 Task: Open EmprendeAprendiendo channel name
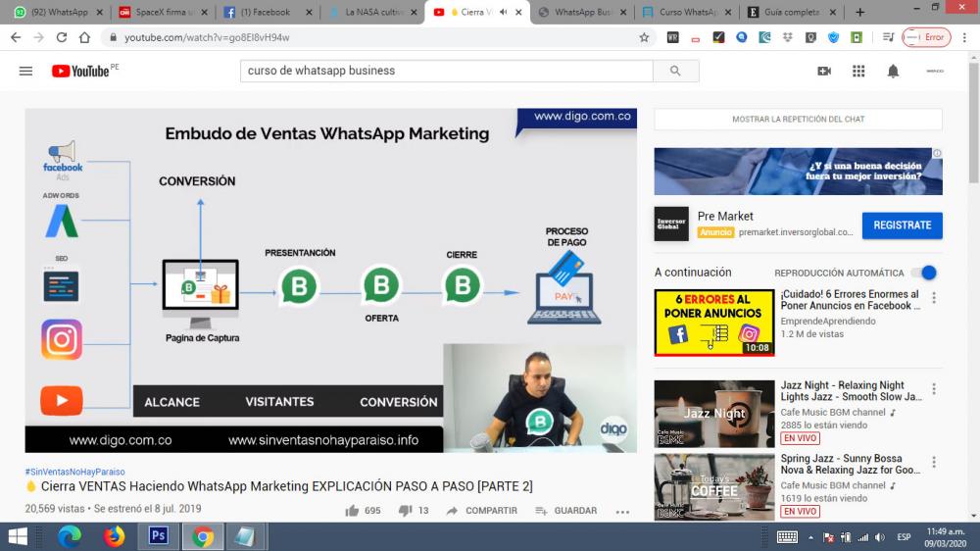click(x=827, y=321)
